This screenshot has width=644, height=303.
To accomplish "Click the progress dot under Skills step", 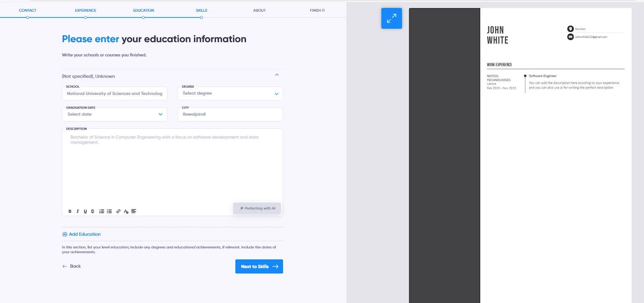I will (202, 17).
